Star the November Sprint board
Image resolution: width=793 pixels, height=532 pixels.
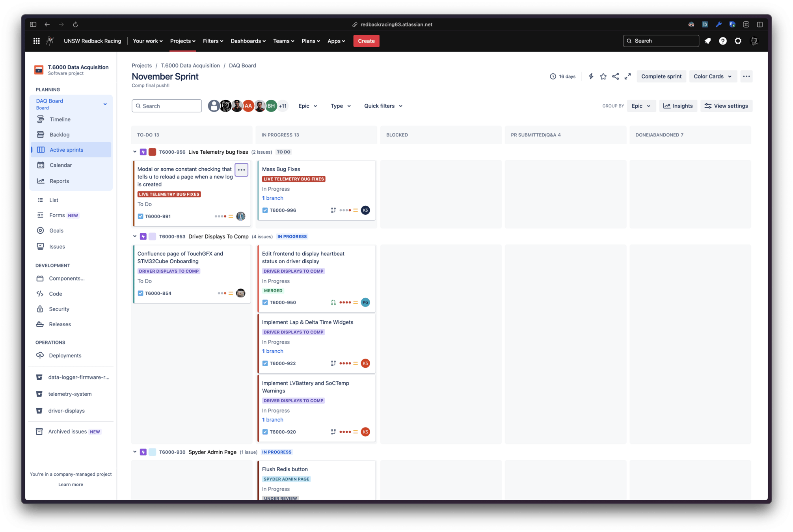click(603, 76)
